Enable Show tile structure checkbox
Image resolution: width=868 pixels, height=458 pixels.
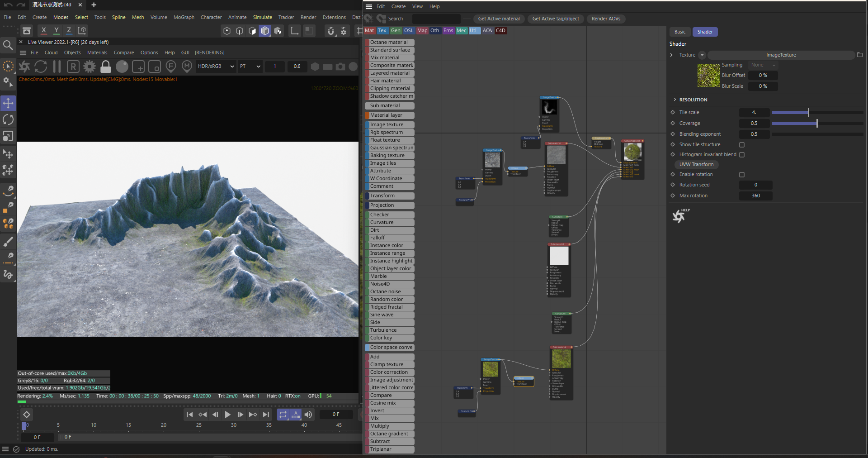[x=742, y=145]
